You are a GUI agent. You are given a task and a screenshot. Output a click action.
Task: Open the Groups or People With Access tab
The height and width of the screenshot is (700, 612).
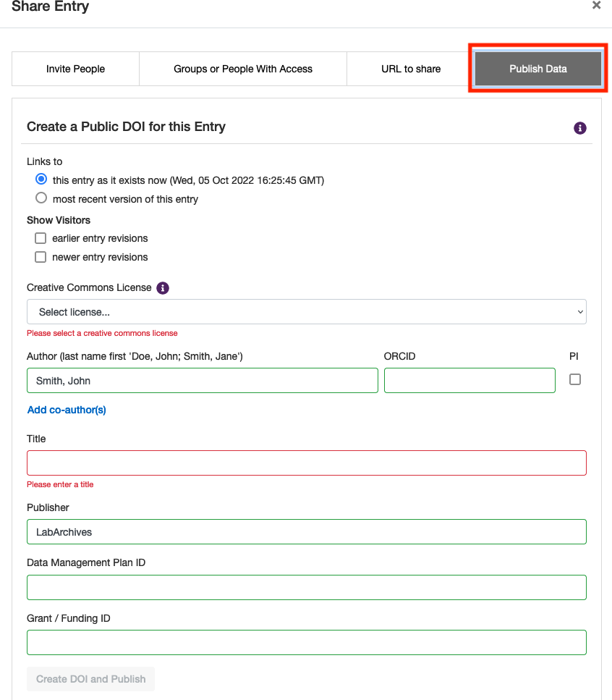[242, 68]
